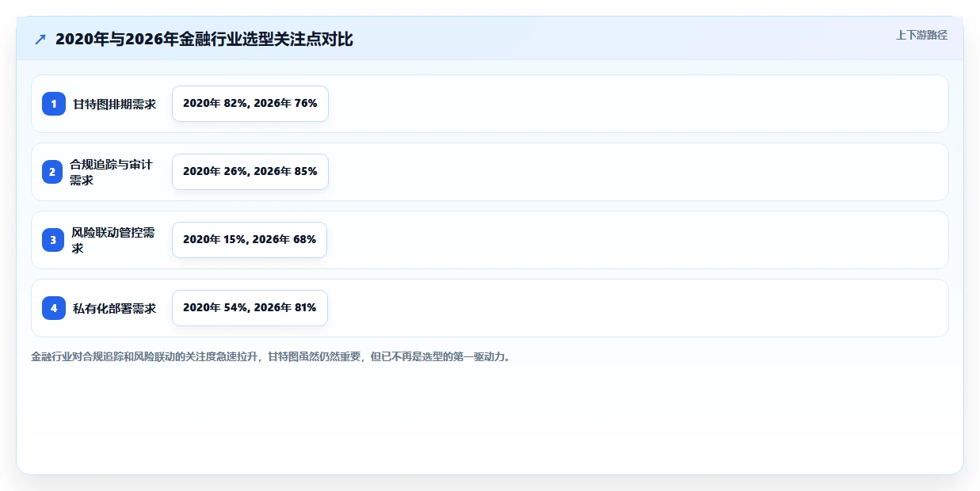Screen dimensions: 980x491
Task: Select the number 4 badge for 私有化部署需求
Action: pos(54,308)
